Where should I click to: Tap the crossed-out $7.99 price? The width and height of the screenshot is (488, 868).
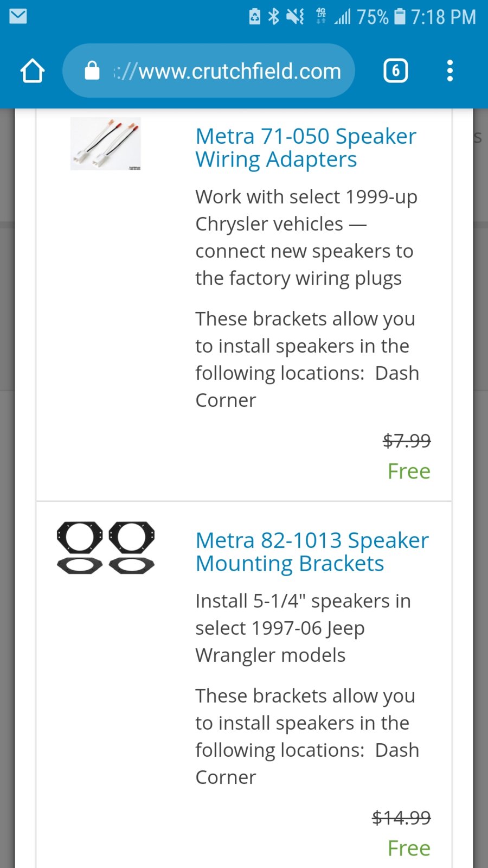pos(407,441)
